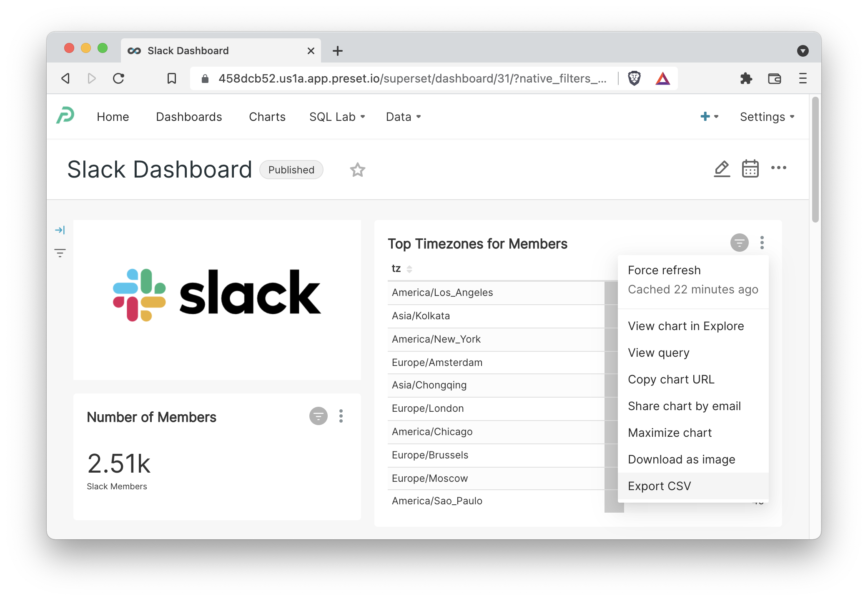Open the plus create-new dropdown
868x601 pixels.
coord(709,117)
